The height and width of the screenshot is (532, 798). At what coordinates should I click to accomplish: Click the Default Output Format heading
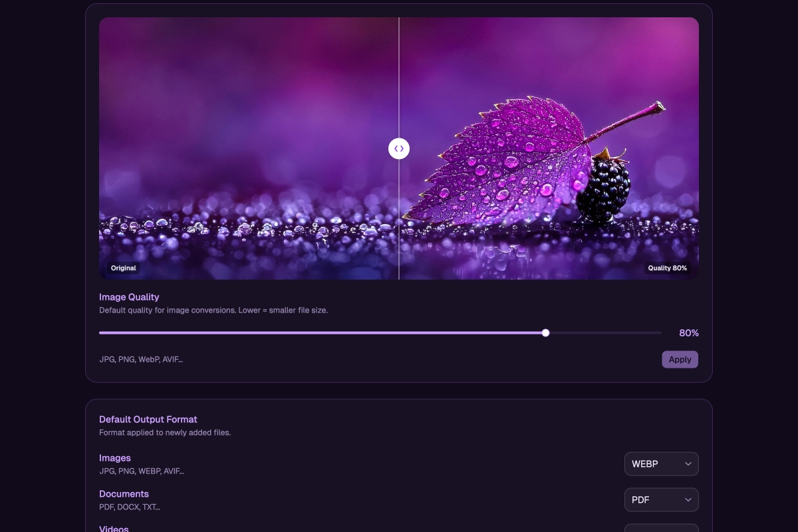(148, 420)
